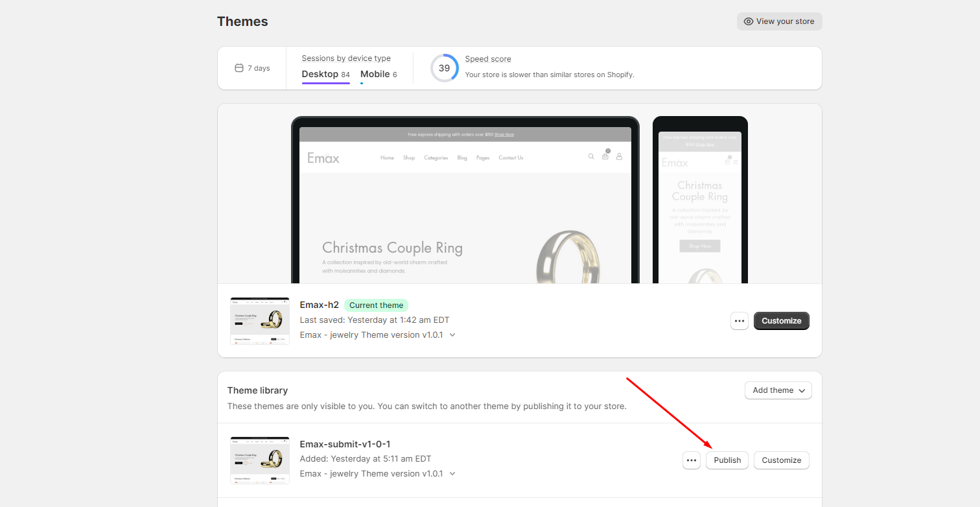Open more actions menu for Emax-h2 theme
The image size is (980, 507).
pyautogui.click(x=740, y=321)
